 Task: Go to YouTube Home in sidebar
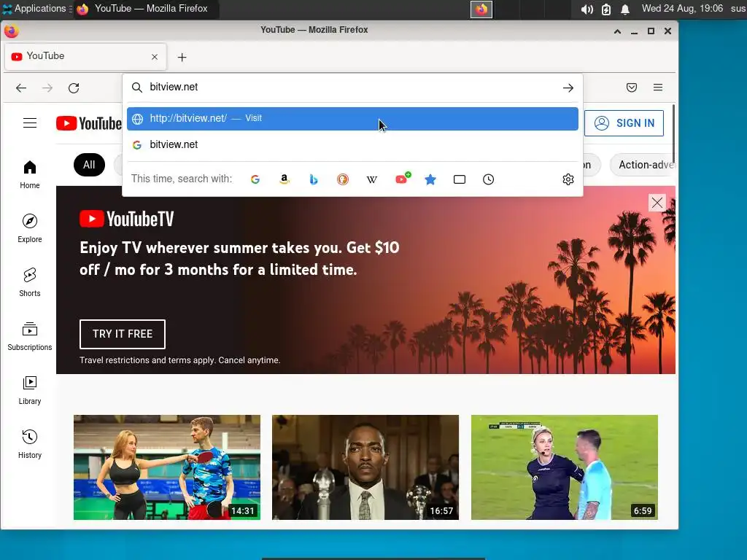coord(29,175)
